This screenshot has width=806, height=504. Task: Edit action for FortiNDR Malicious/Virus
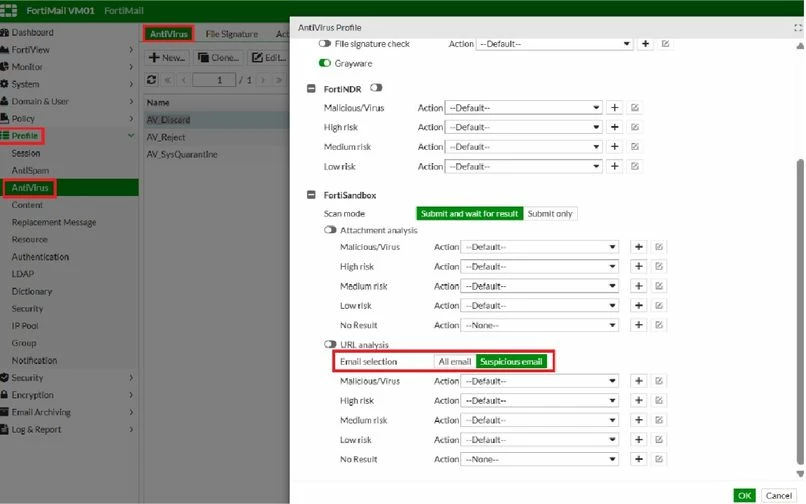click(635, 107)
